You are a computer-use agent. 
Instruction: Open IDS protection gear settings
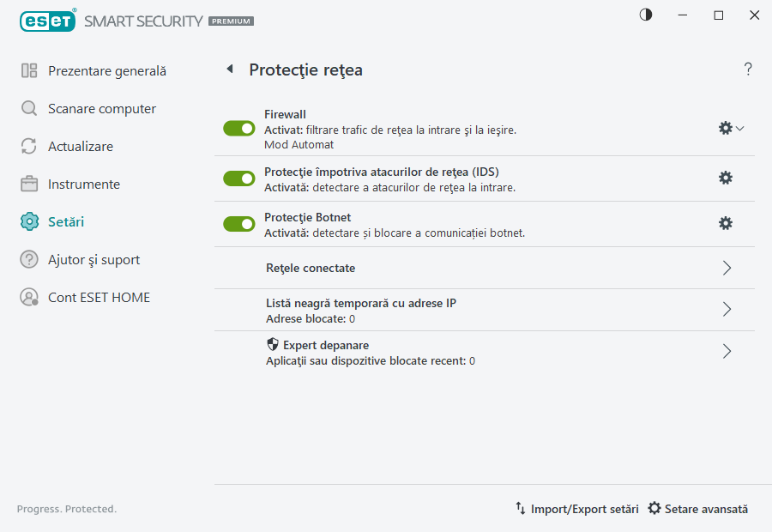[726, 178]
